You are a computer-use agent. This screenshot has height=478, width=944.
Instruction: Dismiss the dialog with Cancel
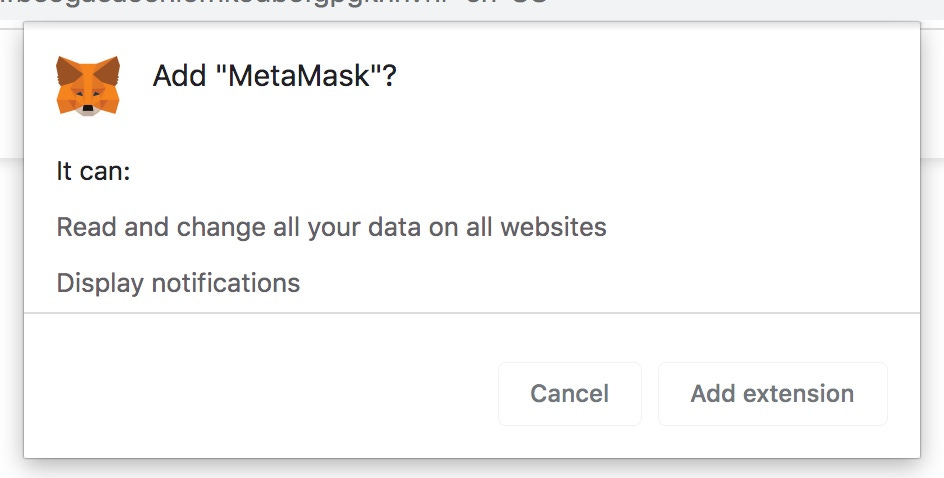pyautogui.click(x=570, y=394)
